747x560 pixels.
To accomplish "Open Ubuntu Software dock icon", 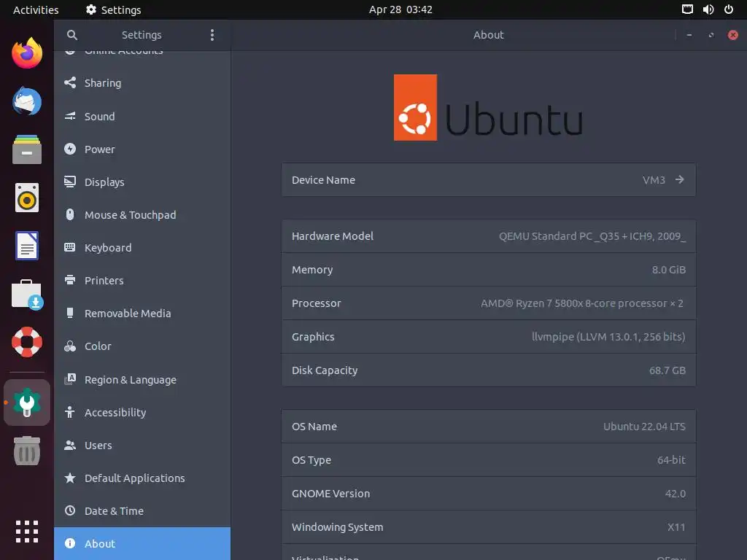I will pyautogui.click(x=27, y=295).
